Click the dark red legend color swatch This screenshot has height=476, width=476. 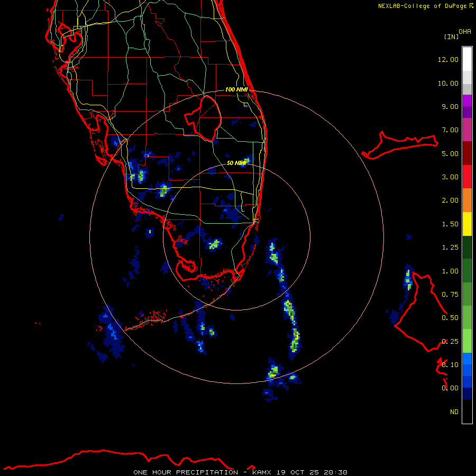(x=467, y=153)
